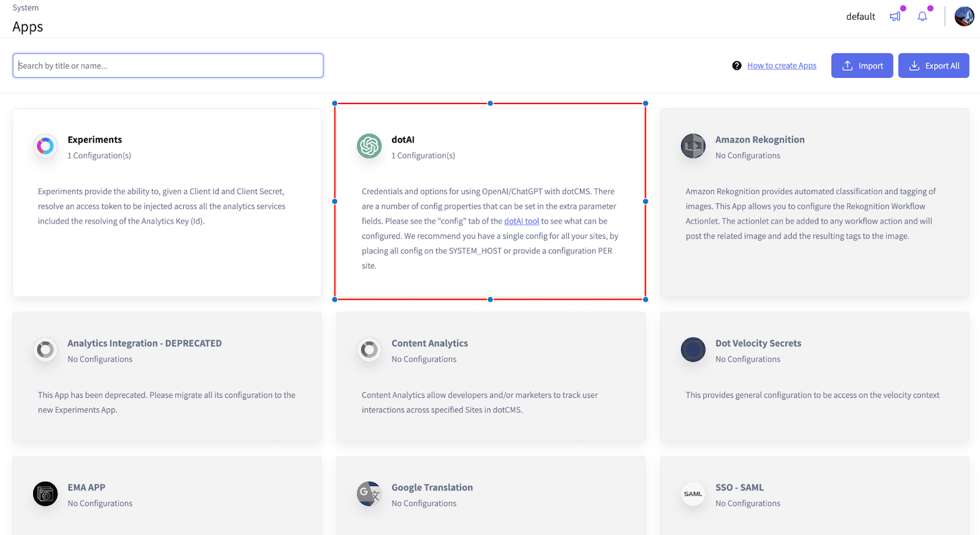Click the Dot Velocity Secrets icon

click(693, 350)
